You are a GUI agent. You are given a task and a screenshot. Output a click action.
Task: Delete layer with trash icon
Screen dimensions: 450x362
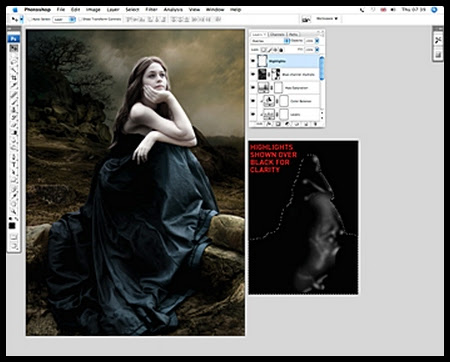point(315,124)
